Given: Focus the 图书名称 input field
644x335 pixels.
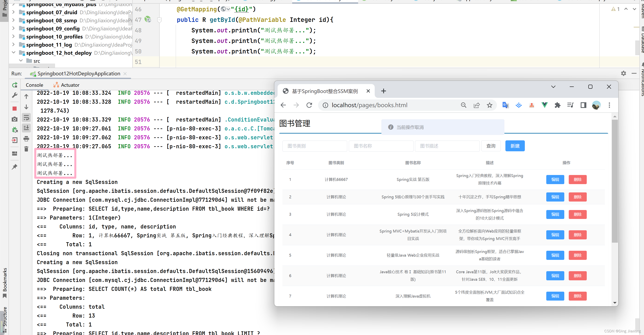Looking at the screenshot, I should (381, 146).
